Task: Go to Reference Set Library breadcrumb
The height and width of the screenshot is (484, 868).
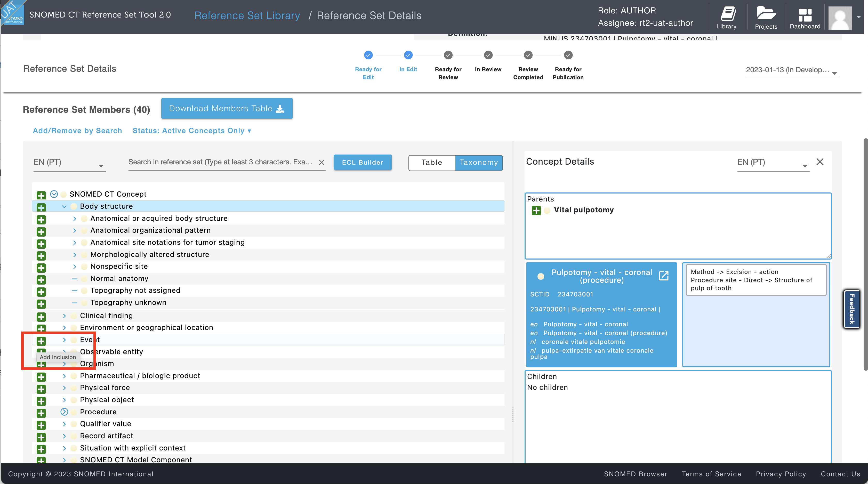Action: pos(247,15)
